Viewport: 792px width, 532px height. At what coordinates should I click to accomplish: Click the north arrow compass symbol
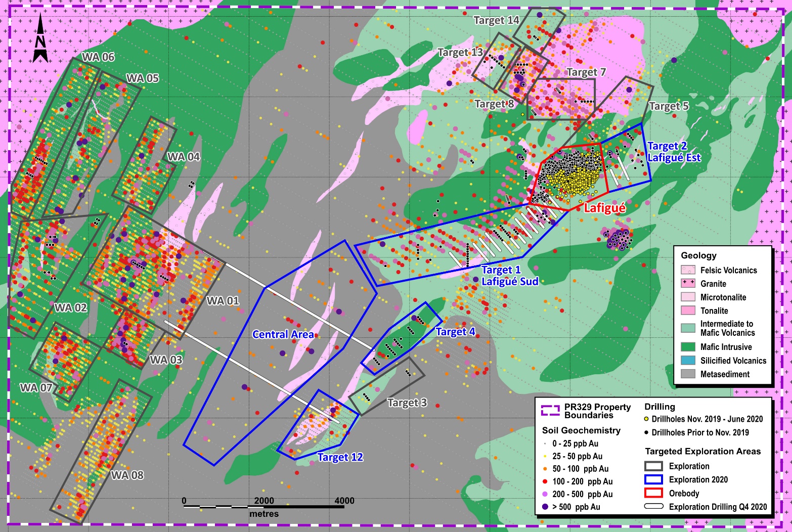pos(40,38)
